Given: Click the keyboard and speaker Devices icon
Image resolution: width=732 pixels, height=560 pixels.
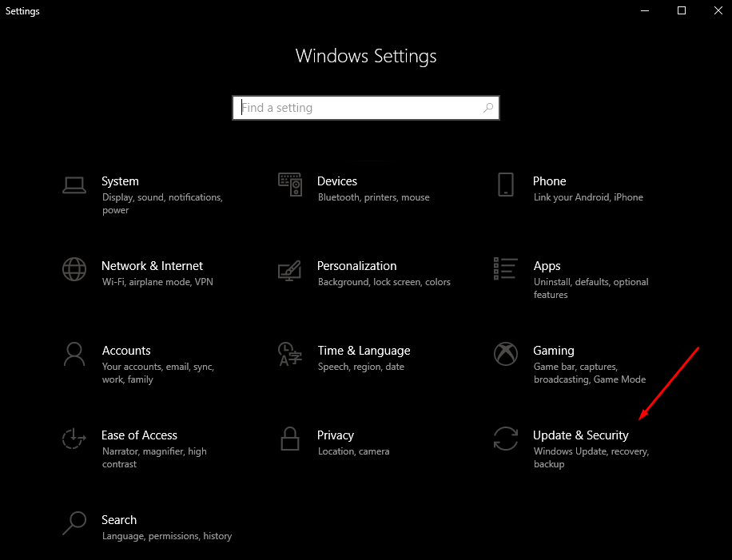Looking at the screenshot, I should 290,185.
